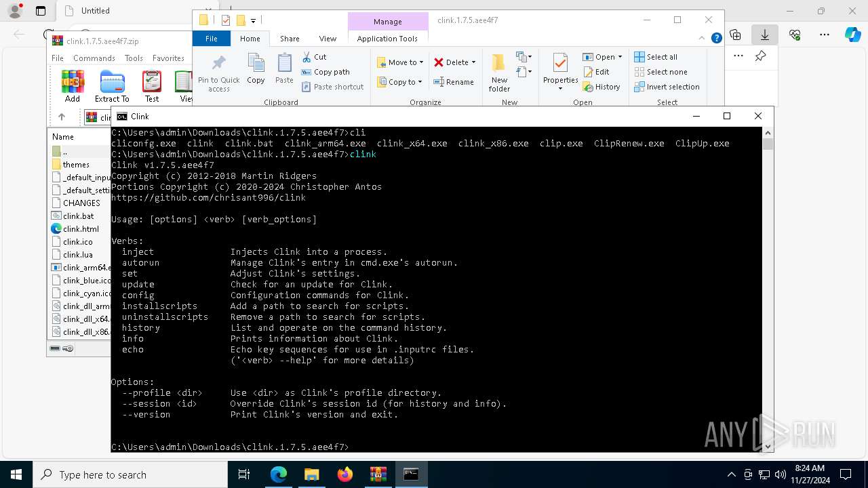Open Edge Downloads toolbar icon
This screenshot has width=868, height=488.
[x=765, y=35]
